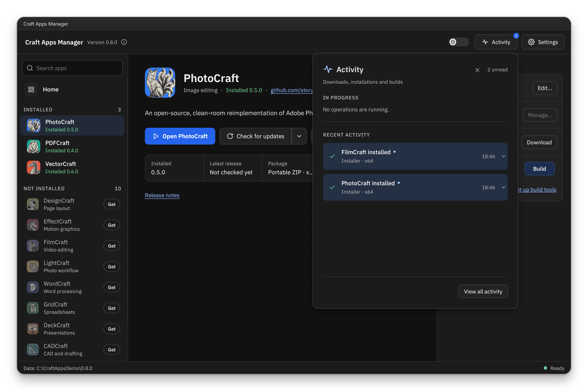Toggle the light/dark theme switch
588x391 pixels.
click(x=459, y=42)
